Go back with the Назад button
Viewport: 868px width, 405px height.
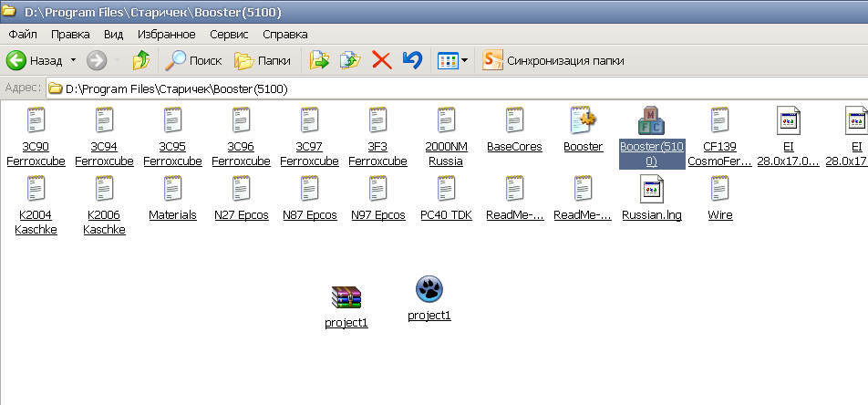[35, 60]
